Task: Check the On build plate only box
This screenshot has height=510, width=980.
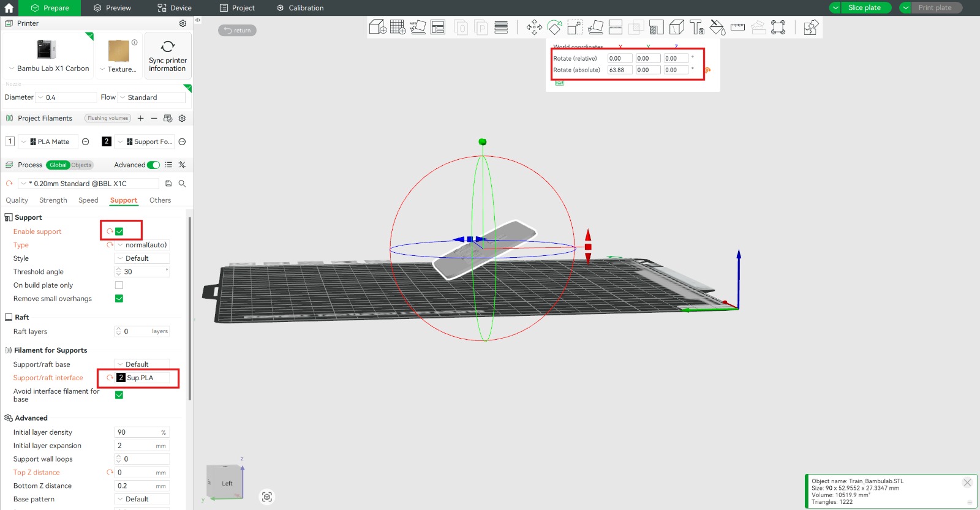Action: [119, 285]
